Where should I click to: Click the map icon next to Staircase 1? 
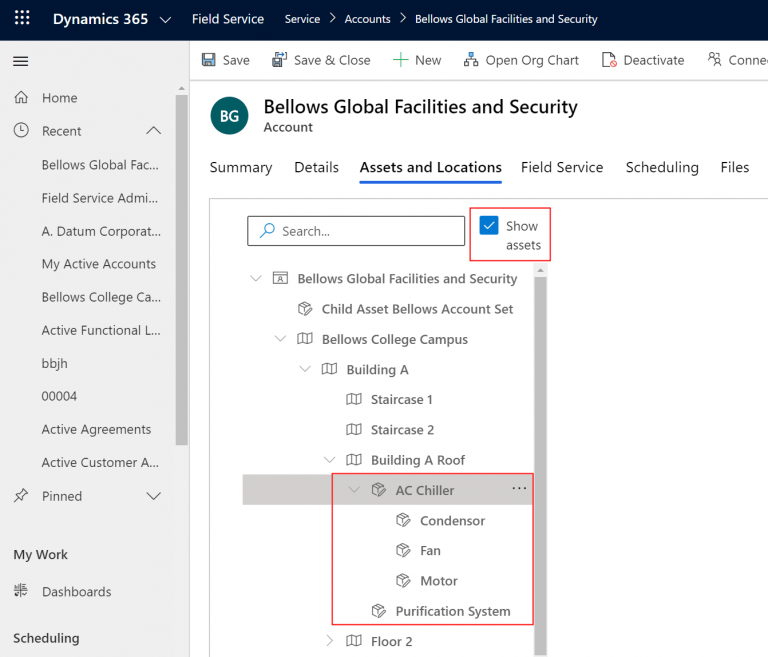(x=354, y=399)
